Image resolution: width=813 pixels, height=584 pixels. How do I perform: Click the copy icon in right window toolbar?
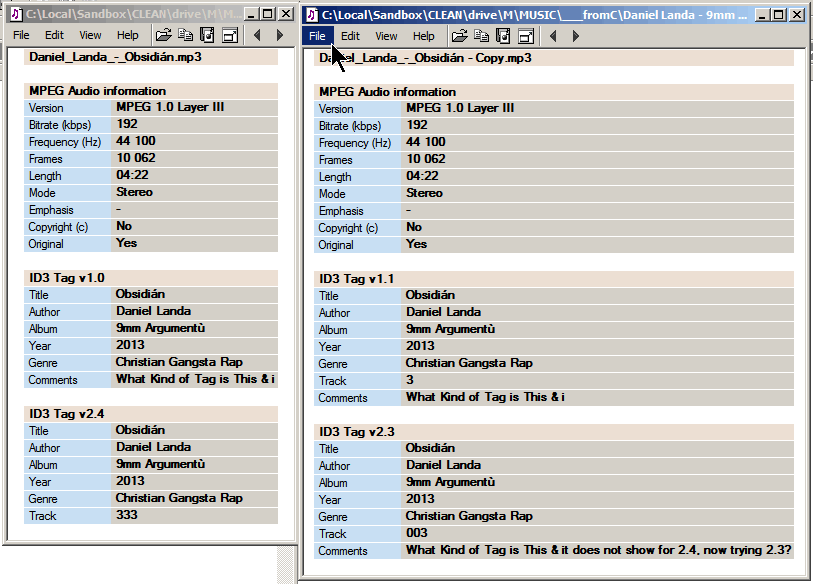pyautogui.click(x=481, y=36)
